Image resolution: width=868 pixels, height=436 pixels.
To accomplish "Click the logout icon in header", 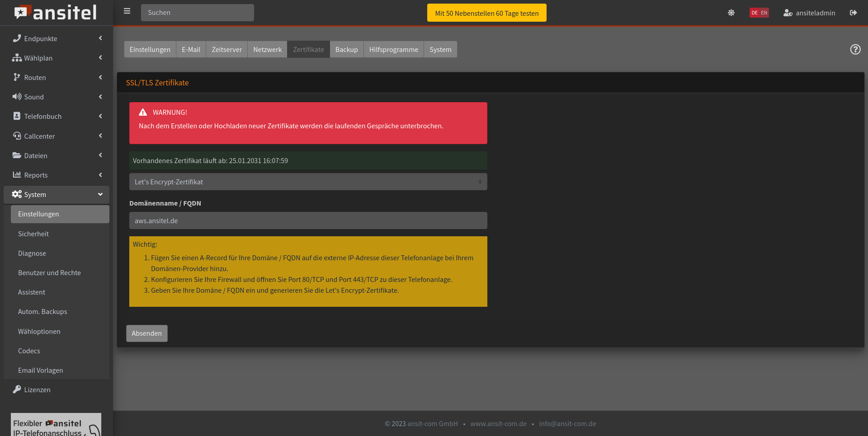I will [x=853, y=13].
